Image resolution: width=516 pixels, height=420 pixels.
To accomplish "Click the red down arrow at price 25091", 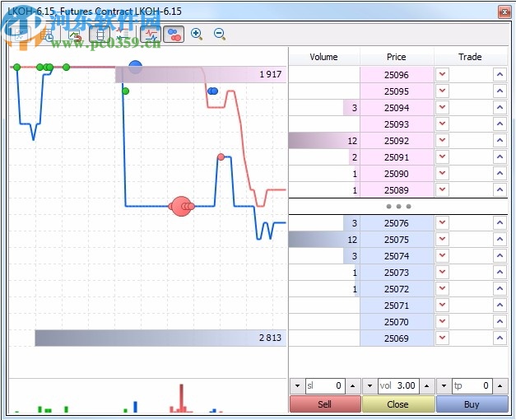I will (442, 156).
